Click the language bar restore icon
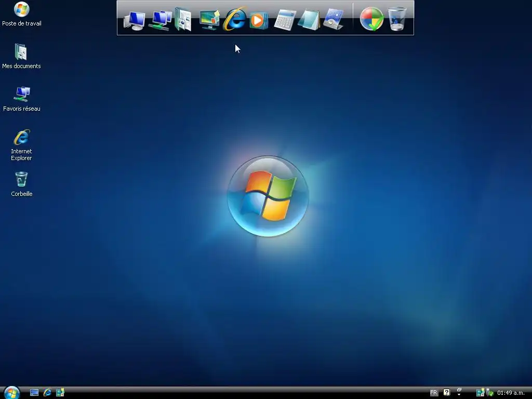532x399 pixels. [459, 390]
